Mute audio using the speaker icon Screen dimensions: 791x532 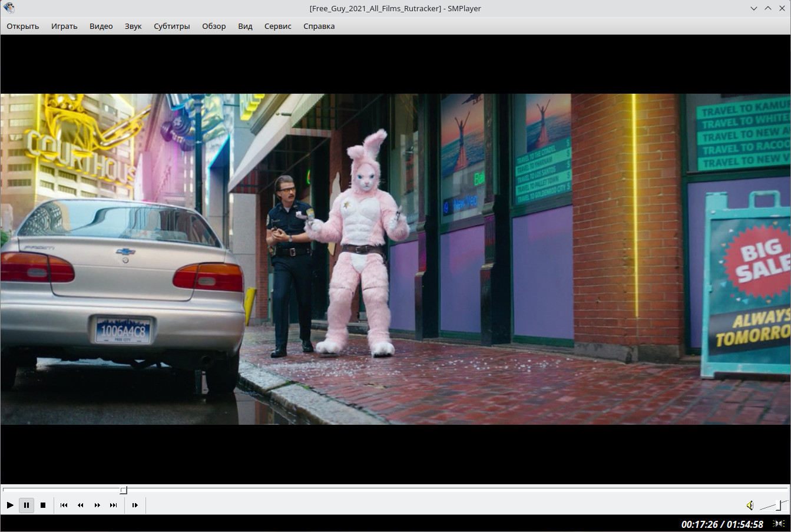tap(750, 505)
